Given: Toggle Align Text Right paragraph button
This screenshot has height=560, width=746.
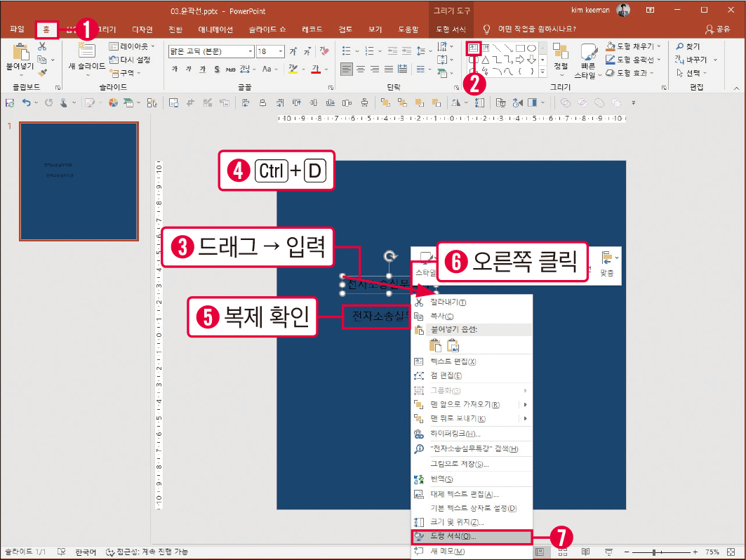Looking at the screenshot, I should (375, 69).
